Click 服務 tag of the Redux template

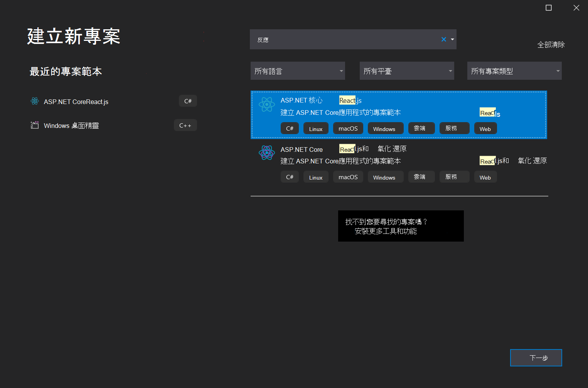point(455,177)
